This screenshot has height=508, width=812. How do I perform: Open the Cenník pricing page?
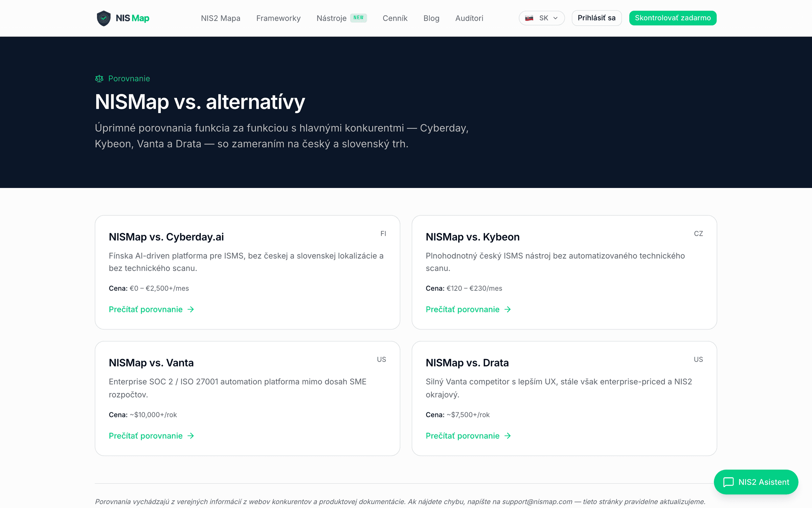tap(395, 18)
